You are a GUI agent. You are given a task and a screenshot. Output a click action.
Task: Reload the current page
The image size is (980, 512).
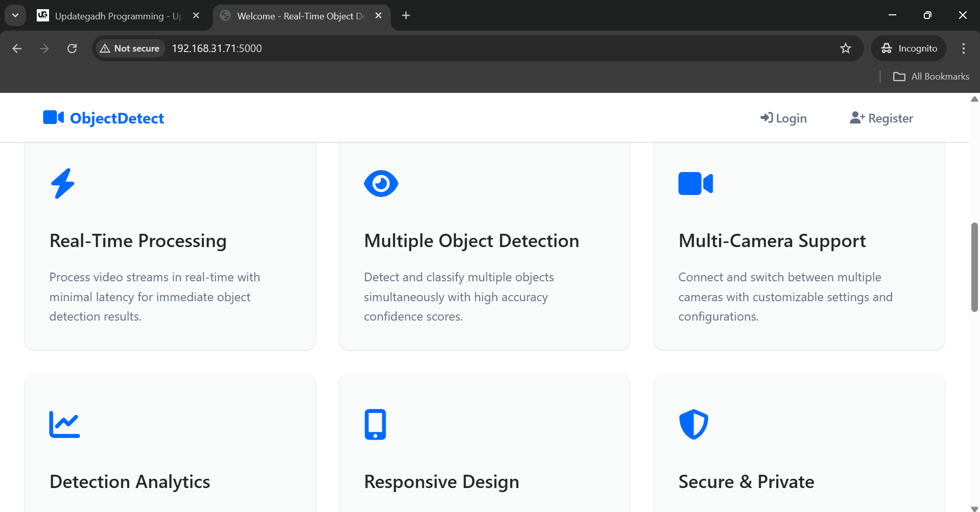tap(72, 48)
